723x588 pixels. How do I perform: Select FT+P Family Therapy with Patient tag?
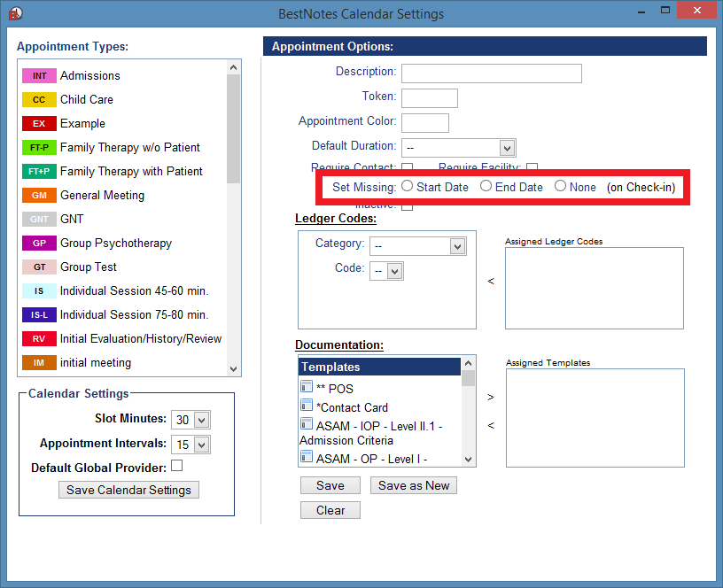[x=39, y=172]
